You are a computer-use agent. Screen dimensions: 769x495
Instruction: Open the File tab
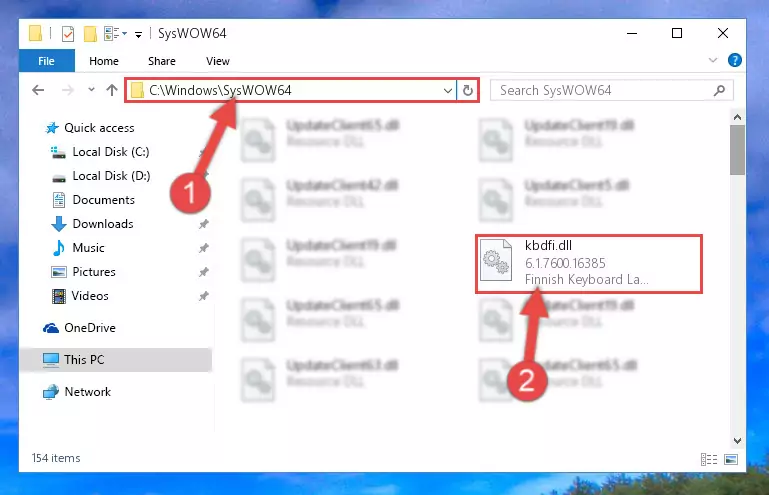[x=47, y=61]
